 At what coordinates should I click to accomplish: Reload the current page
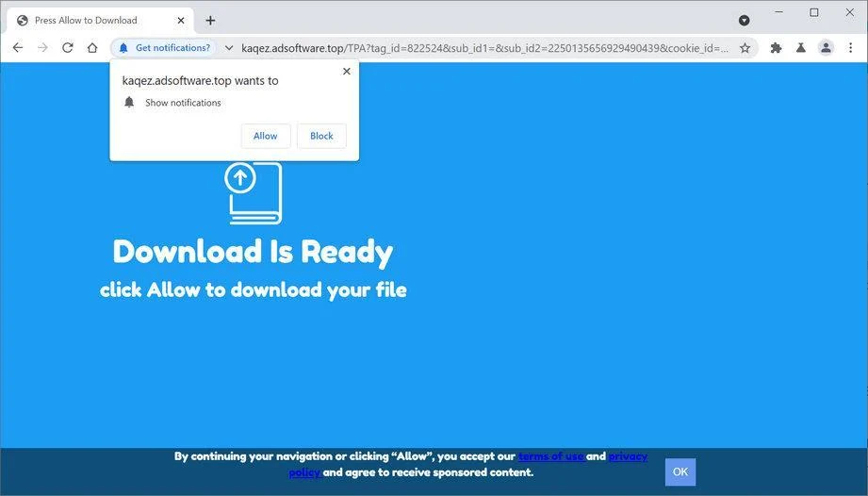click(x=68, y=47)
